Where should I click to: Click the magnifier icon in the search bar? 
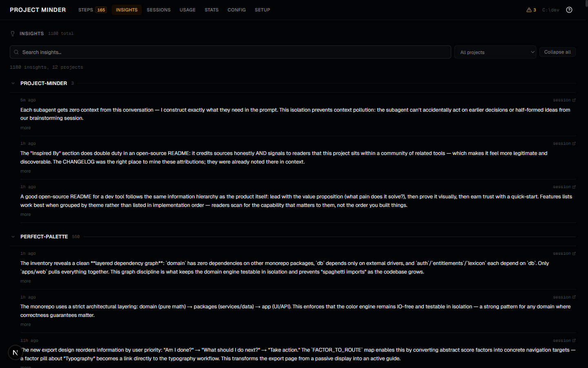coord(16,52)
